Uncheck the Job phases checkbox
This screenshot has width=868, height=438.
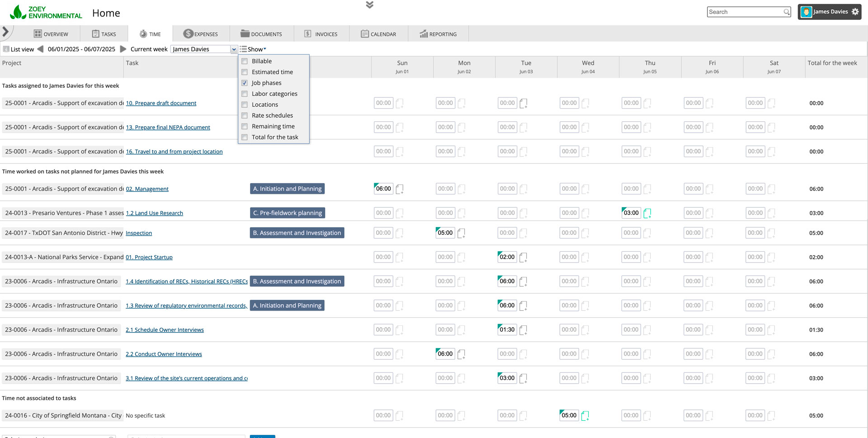[x=245, y=83]
